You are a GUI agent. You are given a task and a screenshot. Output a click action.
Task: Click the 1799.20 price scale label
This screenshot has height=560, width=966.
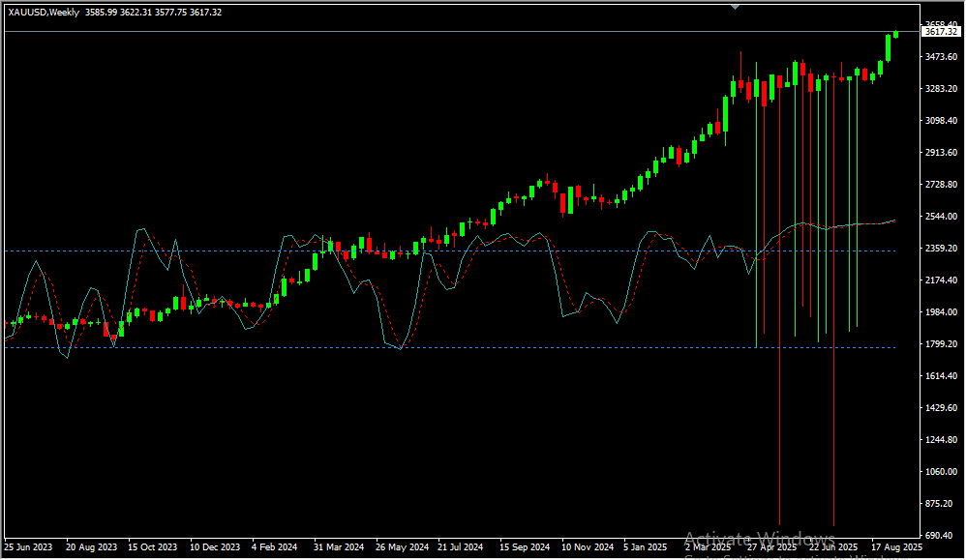(941, 344)
